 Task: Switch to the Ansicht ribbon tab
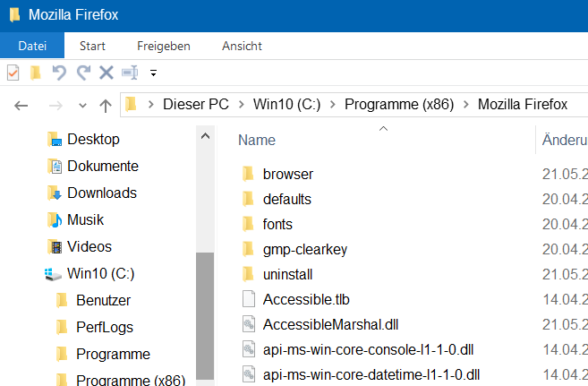click(x=242, y=46)
